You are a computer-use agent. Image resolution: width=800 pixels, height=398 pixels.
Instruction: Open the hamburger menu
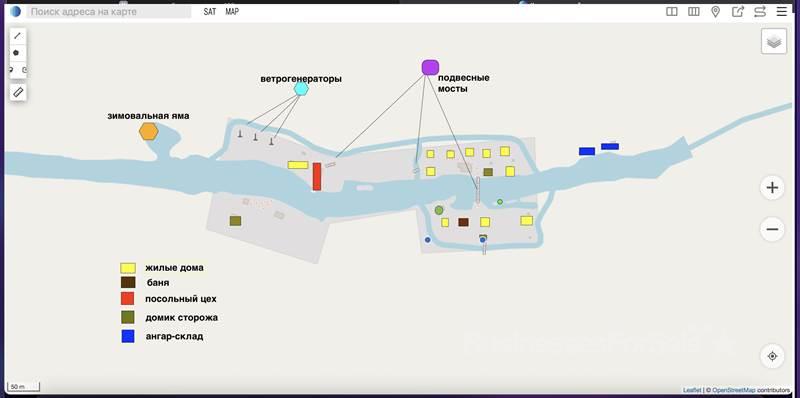[x=782, y=12]
